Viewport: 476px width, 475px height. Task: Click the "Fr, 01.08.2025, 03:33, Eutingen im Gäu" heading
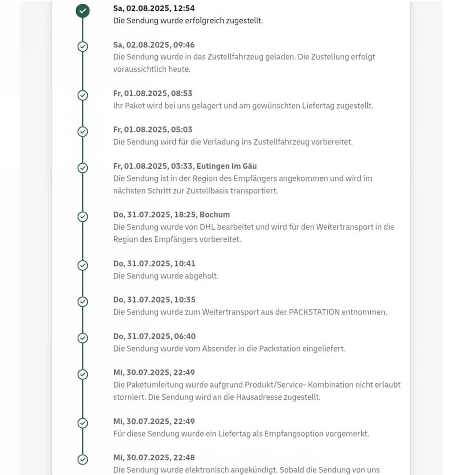(185, 166)
